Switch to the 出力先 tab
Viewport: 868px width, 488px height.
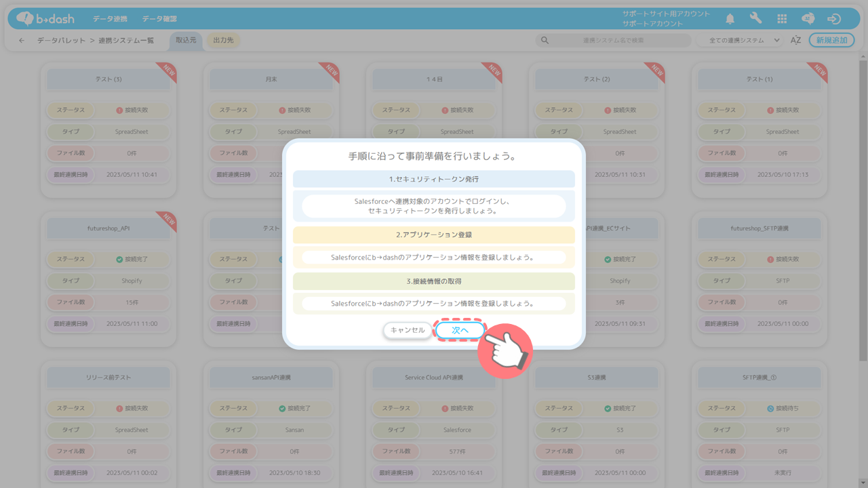223,41
